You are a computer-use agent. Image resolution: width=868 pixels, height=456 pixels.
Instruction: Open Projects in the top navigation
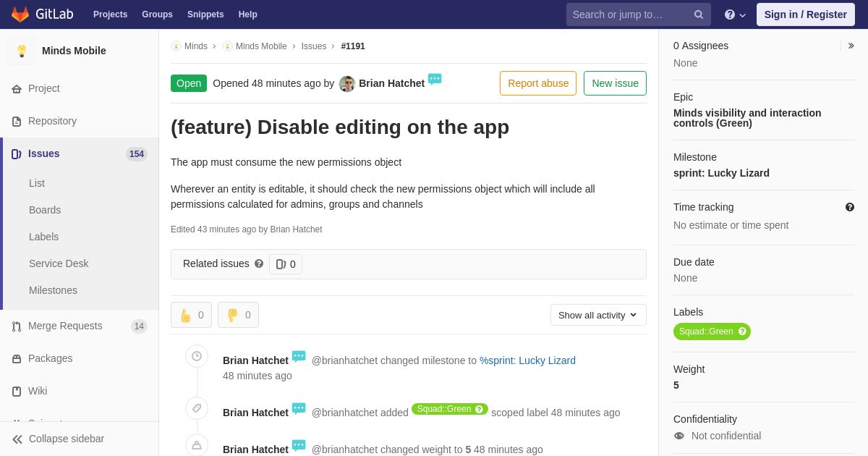pyautogui.click(x=110, y=14)
